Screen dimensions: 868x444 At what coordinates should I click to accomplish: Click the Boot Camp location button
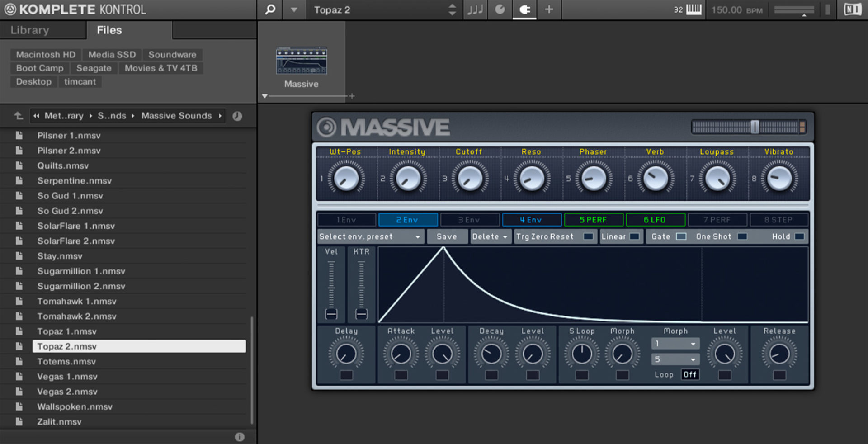point(39,68)
